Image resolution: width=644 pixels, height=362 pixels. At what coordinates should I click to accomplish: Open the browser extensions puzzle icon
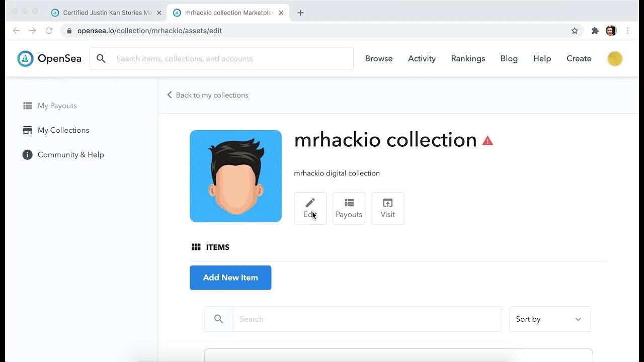click(595, 31)
